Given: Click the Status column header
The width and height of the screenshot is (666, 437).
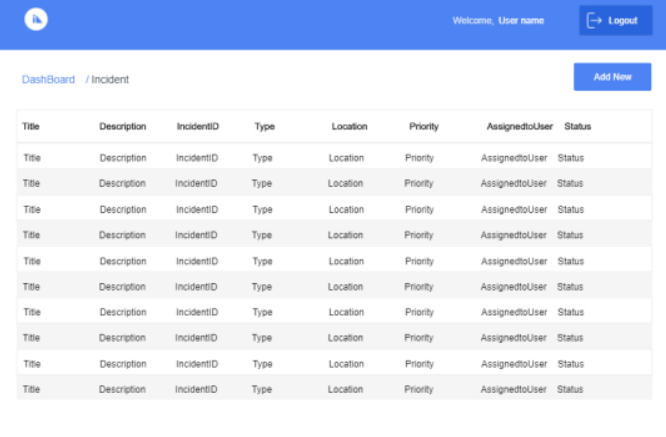Looking at the screenshot, I should [x=577, y=126].
